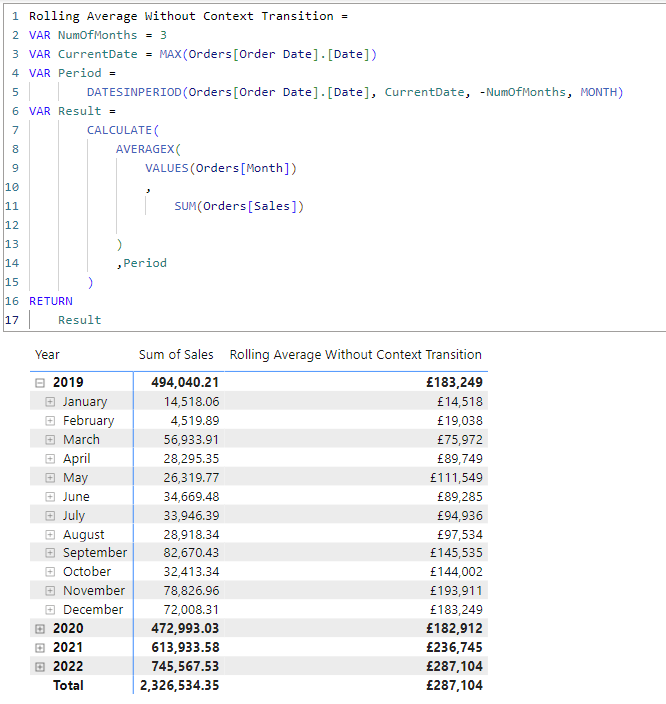The image size is (666, 704).
Task: Expand the August row
Action: [50, 535]
